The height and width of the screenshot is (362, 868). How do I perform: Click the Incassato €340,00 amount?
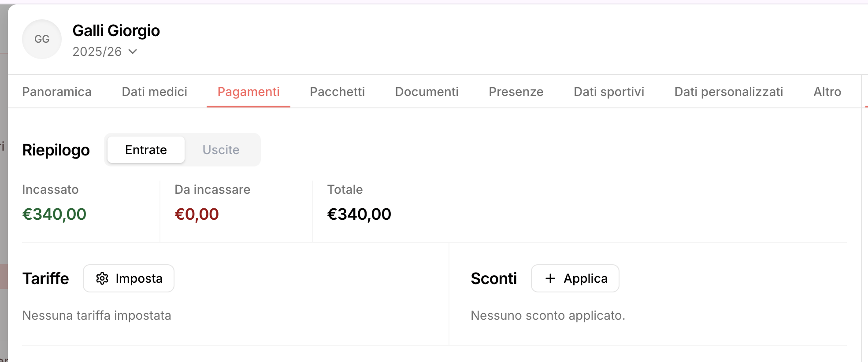tap(55, 214)
